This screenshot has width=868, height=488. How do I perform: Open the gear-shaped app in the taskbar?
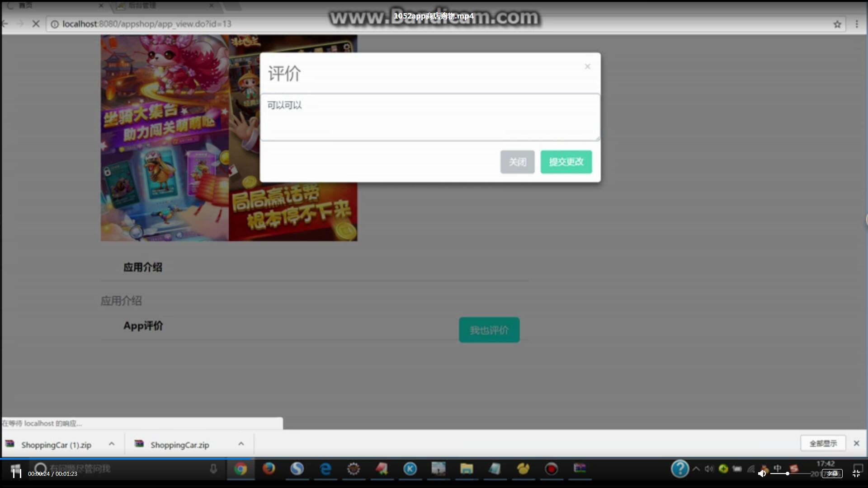pos(354,469)
